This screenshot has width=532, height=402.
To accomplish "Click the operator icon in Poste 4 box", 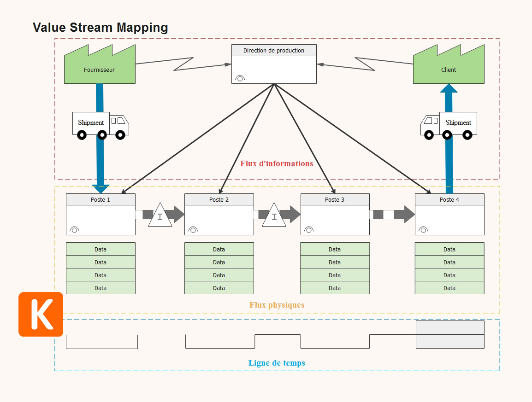I will pyautogui.click(x=423, y=229).
